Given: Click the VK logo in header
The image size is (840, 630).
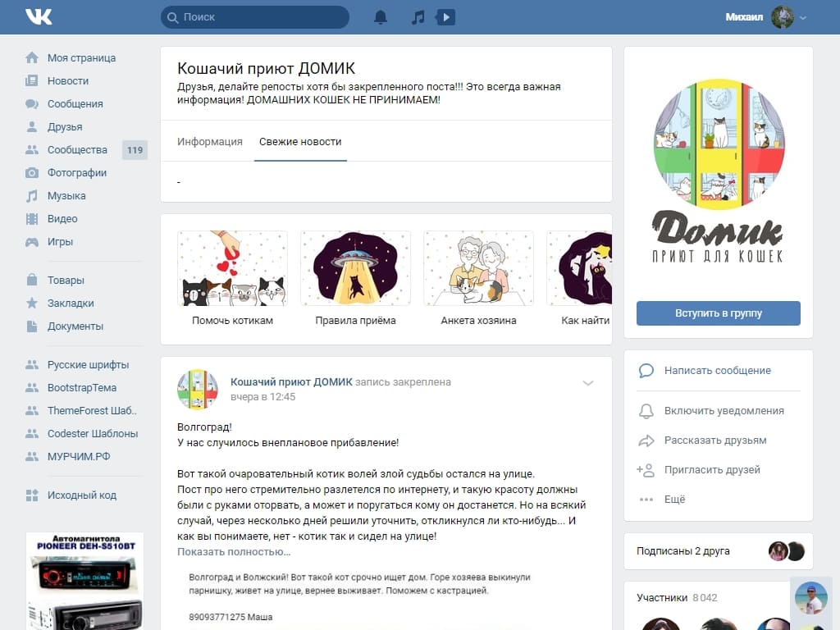Looking at the screenshot, I should pyautogui.click(x=39, y=16).
